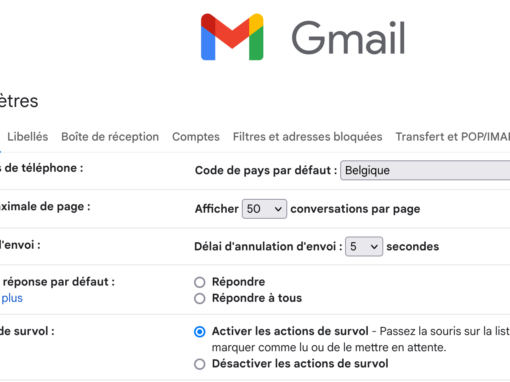
Task: Open the 50 conversations per page dropdown
Action: 264,209
